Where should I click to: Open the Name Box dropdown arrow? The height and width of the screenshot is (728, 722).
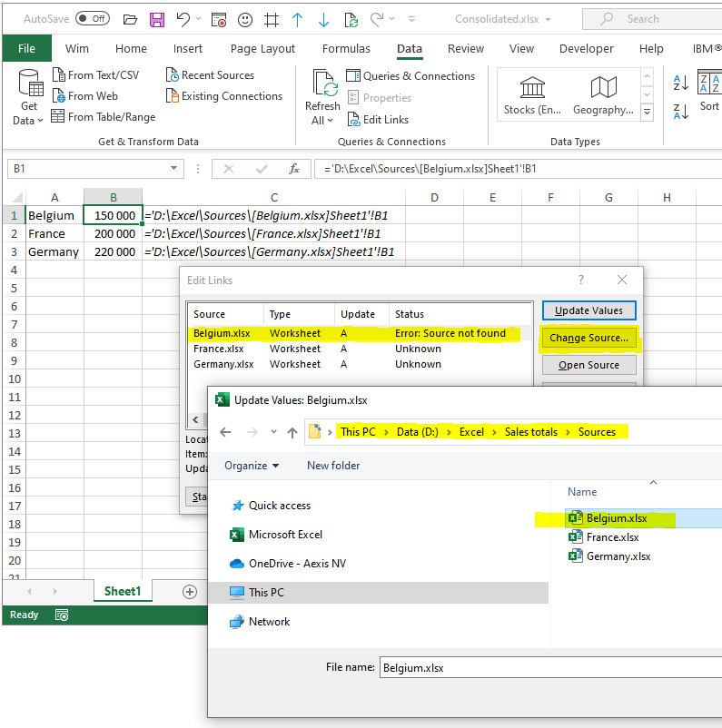pos(173,168)
